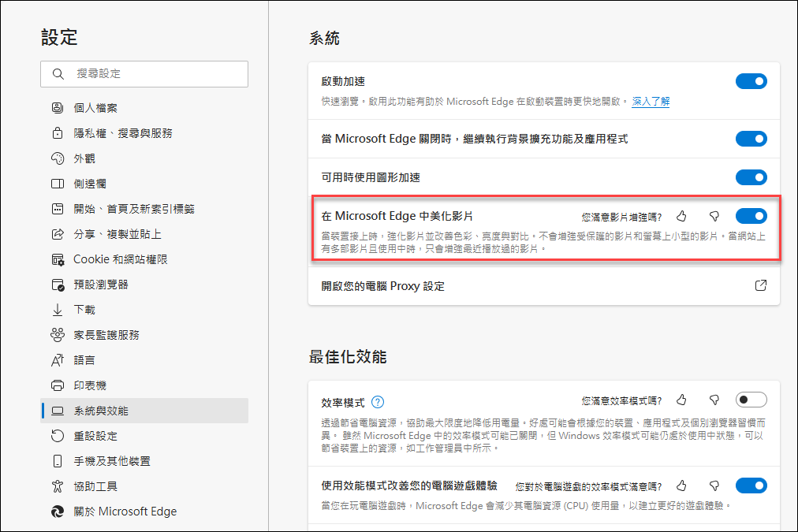Click the 最佳化效能 section heading
The image size is (798, 532).
(x=348, y=357)
